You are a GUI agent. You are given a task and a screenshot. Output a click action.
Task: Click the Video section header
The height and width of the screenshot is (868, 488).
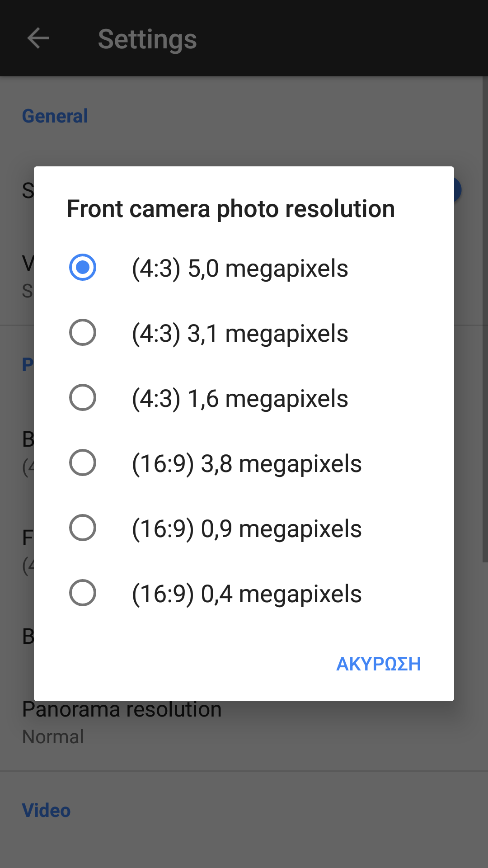coord(47,810)
